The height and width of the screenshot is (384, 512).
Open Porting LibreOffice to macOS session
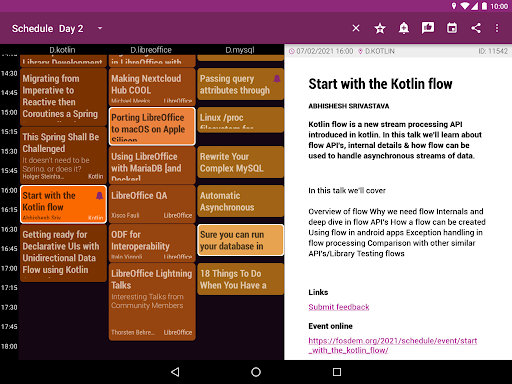(152, 126)
